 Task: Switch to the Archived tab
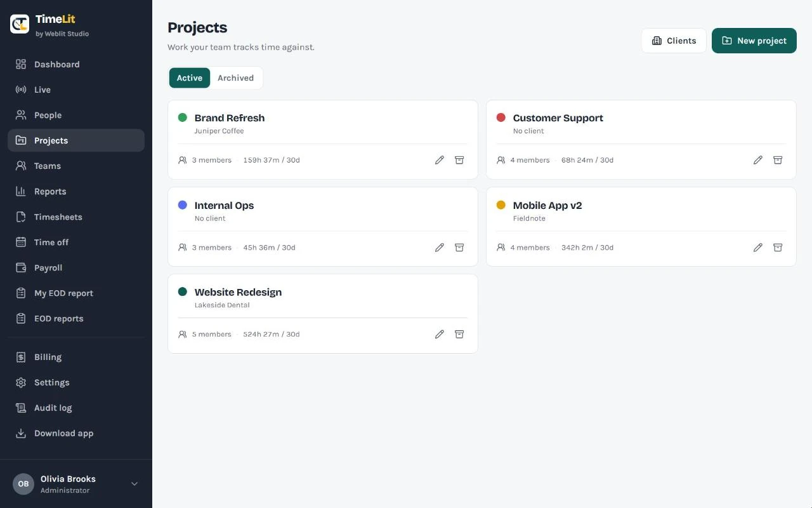pyautogui.click(x=235, y=78)
